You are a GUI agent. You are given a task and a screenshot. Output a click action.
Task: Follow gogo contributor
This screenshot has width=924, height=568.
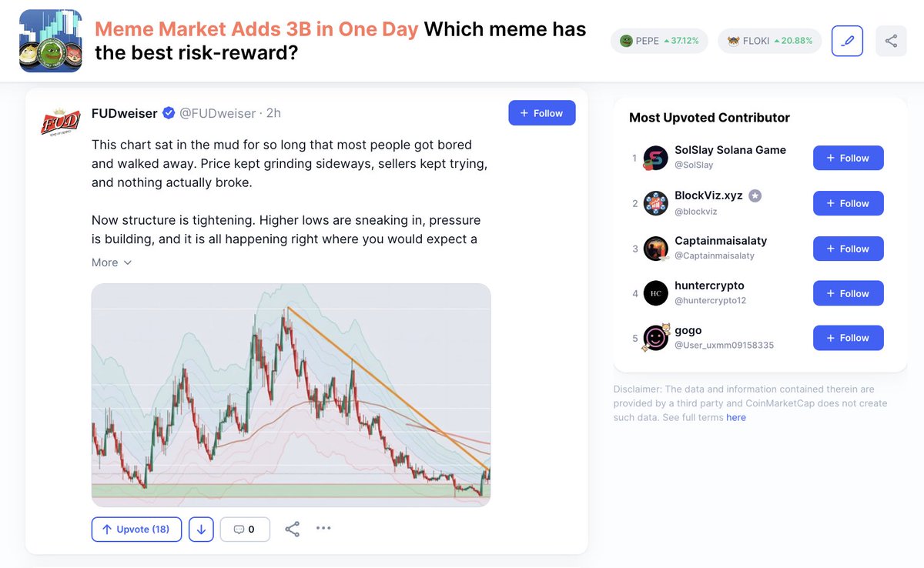pyautogui.click(x=848, y=338)
